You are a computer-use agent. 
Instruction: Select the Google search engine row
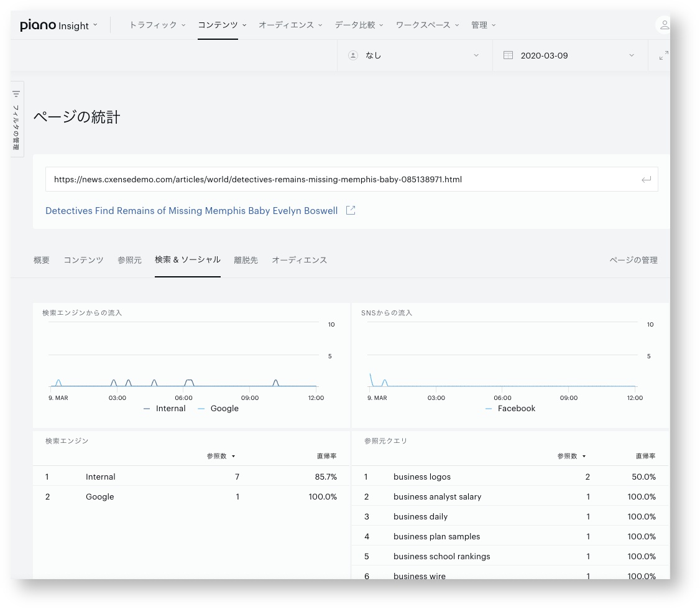coord(191,497)
